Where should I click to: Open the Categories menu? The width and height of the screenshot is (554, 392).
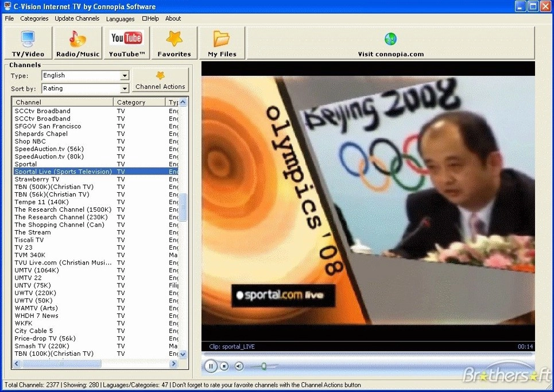[34, 18]
